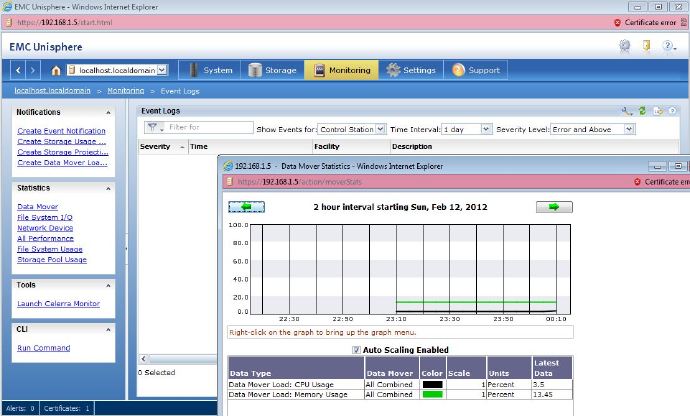Click the Certificate error shield icon in main window
This screenshot has height=416, width=690.
pos(617,22)
